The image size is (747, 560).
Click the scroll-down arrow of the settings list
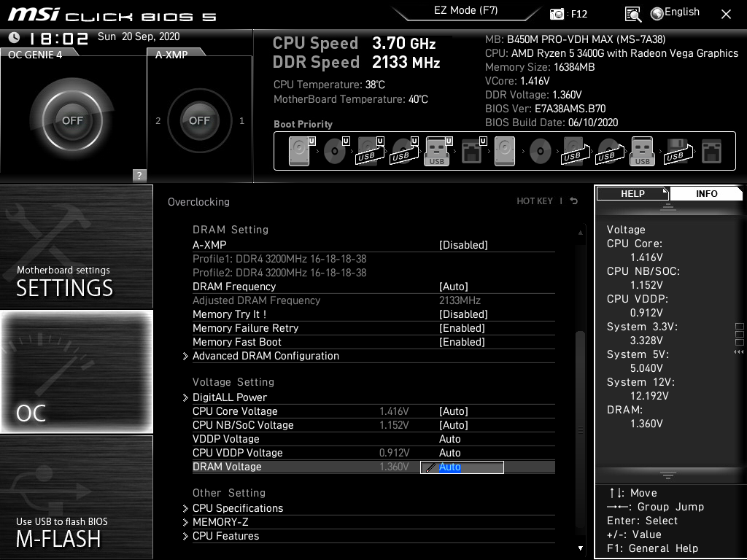(x=580, y=548)
